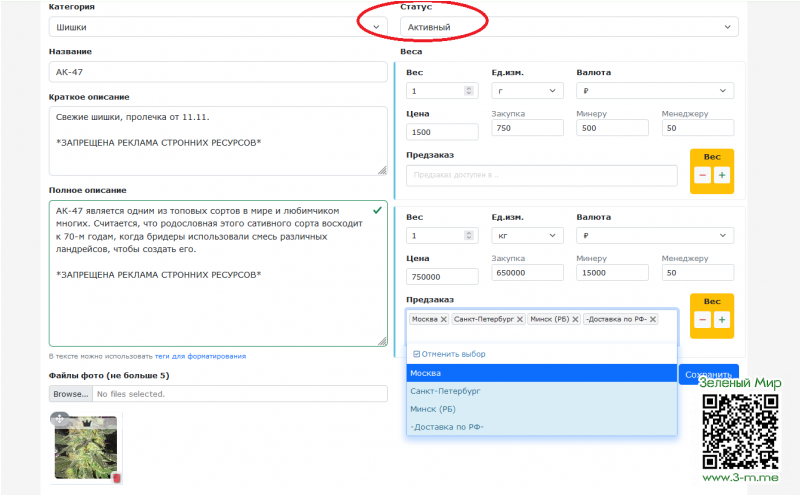Click the minus button beside the empty preorder field

(x=702, y=175)
